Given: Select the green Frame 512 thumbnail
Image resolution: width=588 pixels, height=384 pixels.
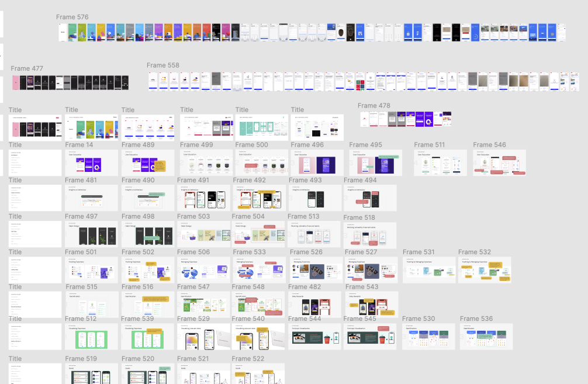Looking at the screenshot, I should pyautogui.click(x=92, y=337).
